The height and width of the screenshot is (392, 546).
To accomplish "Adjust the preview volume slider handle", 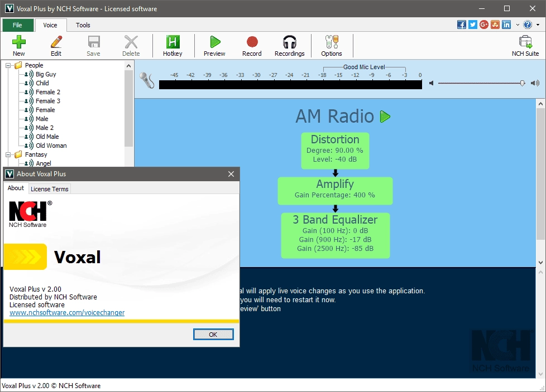I will click(x=523, y=83).
